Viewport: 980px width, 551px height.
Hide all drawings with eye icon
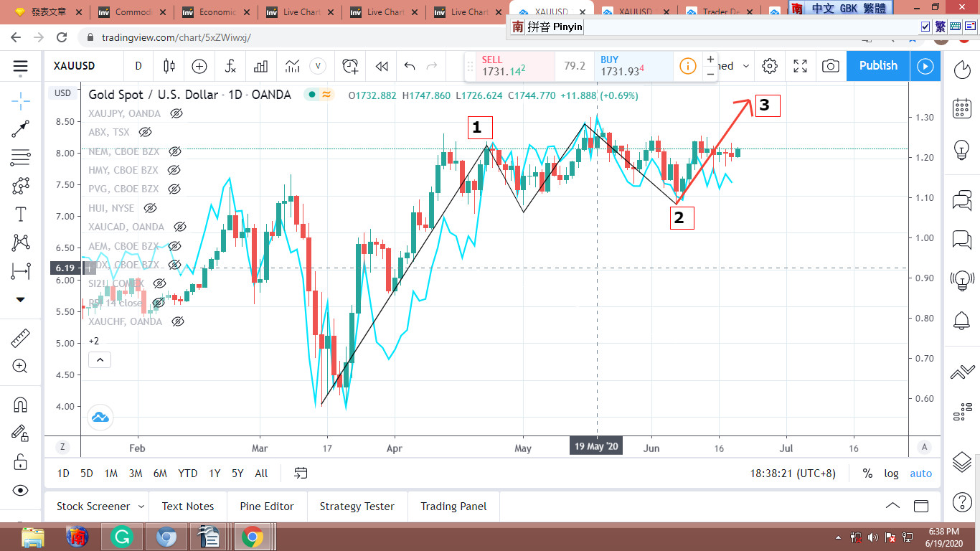20,491
